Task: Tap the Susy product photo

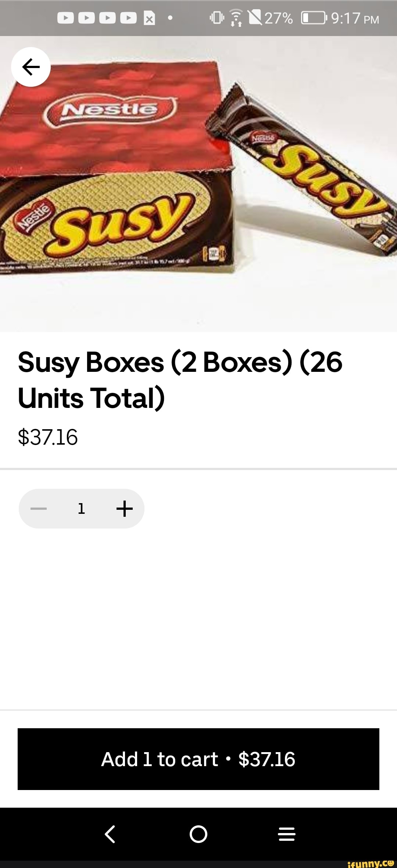Action: click(198, 184)
